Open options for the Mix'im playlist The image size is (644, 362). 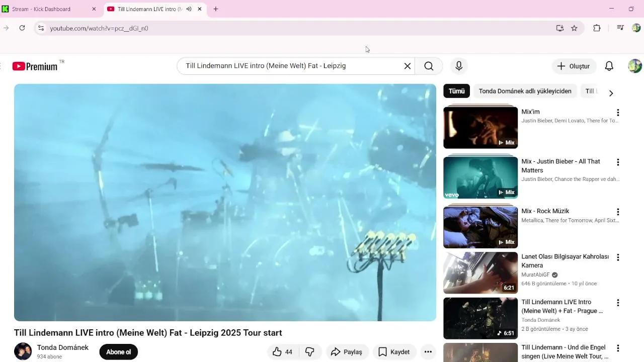click(x=618, y=113)
